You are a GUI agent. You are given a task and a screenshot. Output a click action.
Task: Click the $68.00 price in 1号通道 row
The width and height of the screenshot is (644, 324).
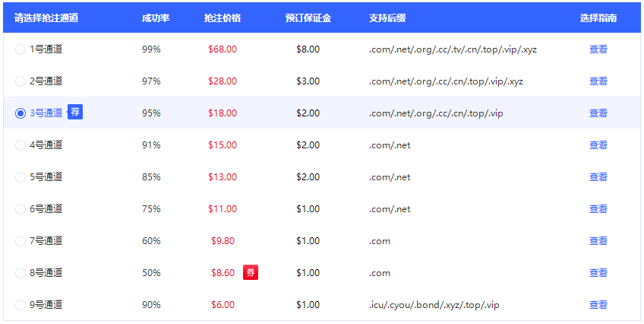click(223, 49)
